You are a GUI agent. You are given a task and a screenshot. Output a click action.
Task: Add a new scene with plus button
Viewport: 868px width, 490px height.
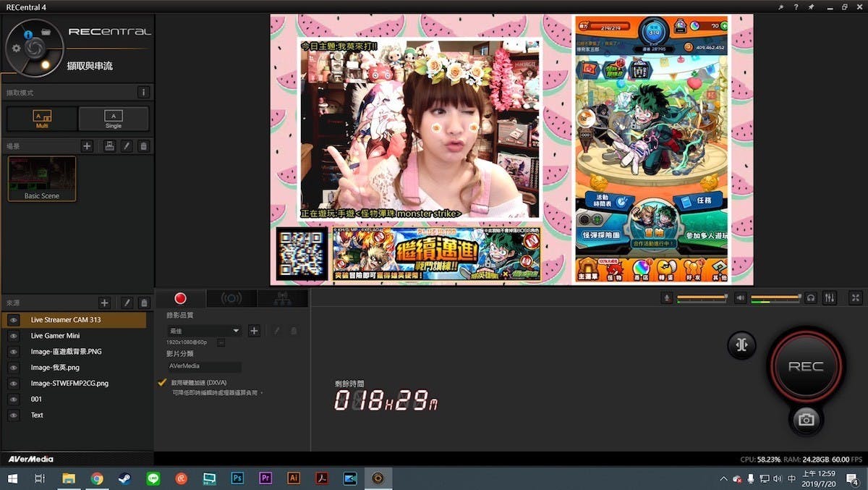pos(88,146)
